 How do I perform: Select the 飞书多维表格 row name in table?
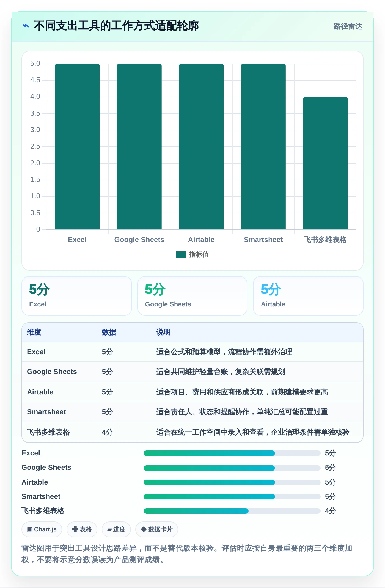(x=48, y=432)
